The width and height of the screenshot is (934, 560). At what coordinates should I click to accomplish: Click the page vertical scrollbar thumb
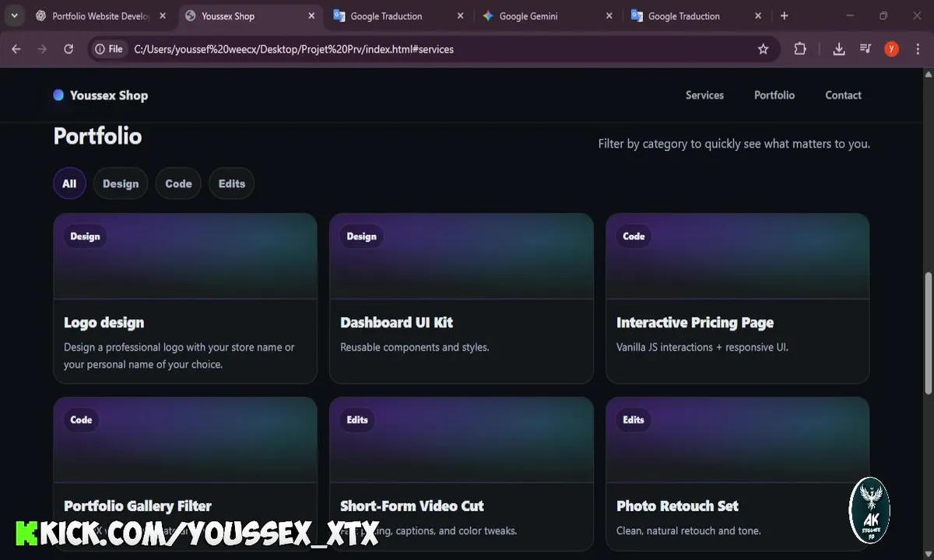coord(928,333)
